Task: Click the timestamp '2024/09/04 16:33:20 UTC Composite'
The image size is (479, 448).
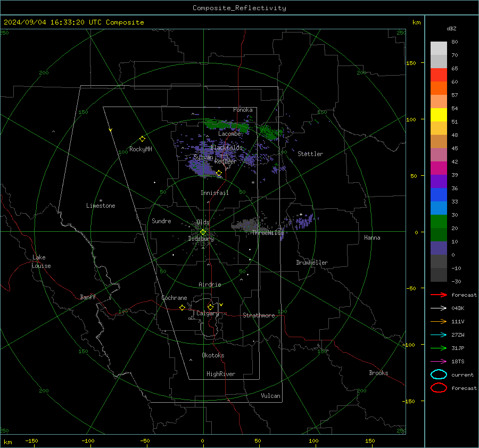Action: (x=73, y=22)
